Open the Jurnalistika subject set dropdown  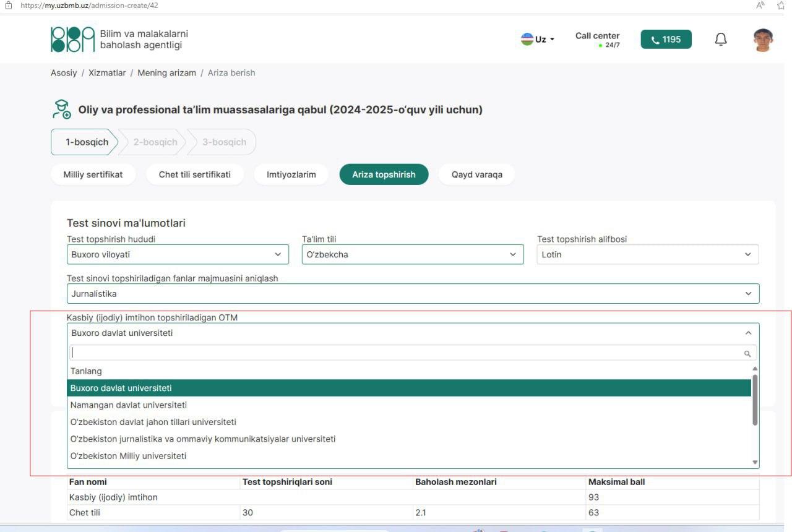(413, 293)
